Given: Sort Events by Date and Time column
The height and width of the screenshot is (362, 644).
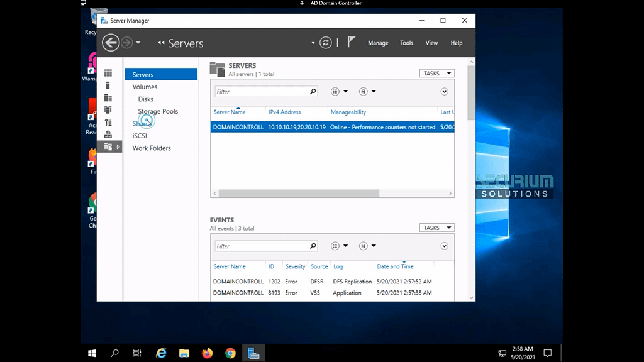Looking at the screenshot, I should [x=395, y=266].
